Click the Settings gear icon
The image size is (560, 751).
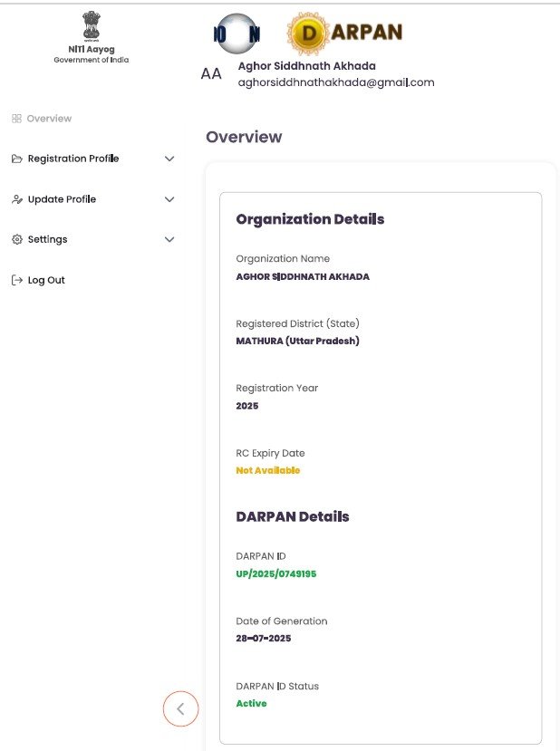coord(16,239)
